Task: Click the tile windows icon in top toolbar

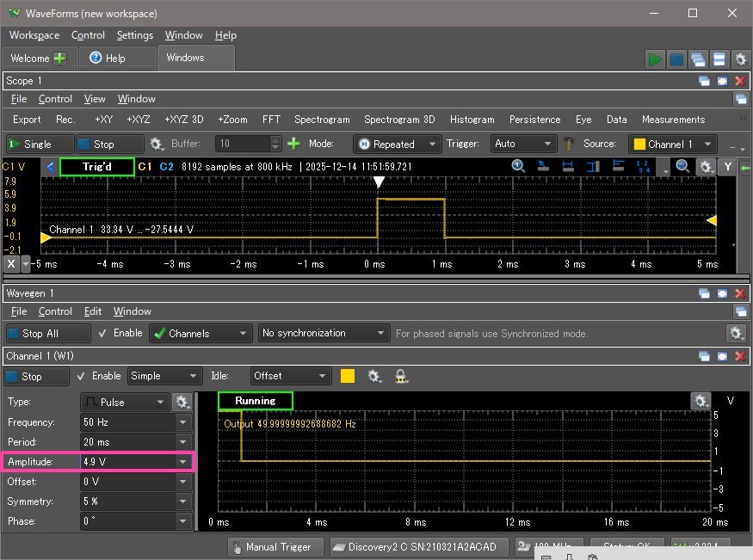Action: coord(719,59)
